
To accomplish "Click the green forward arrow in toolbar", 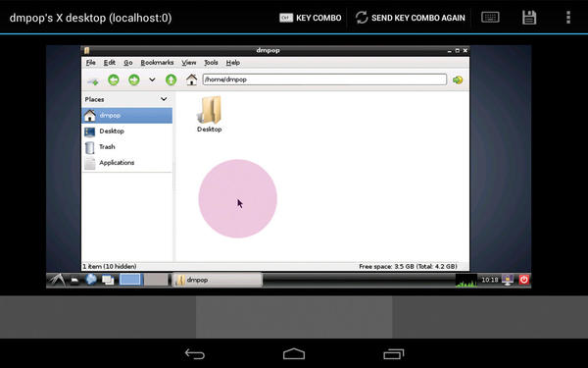I will pyautogui.click(x=134, y=79).
